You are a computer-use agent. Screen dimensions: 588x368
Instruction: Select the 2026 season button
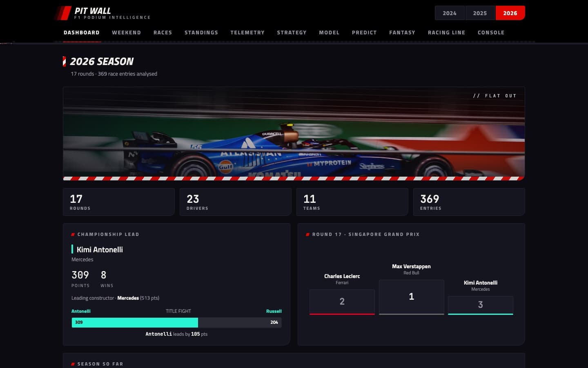coord(510,13)
